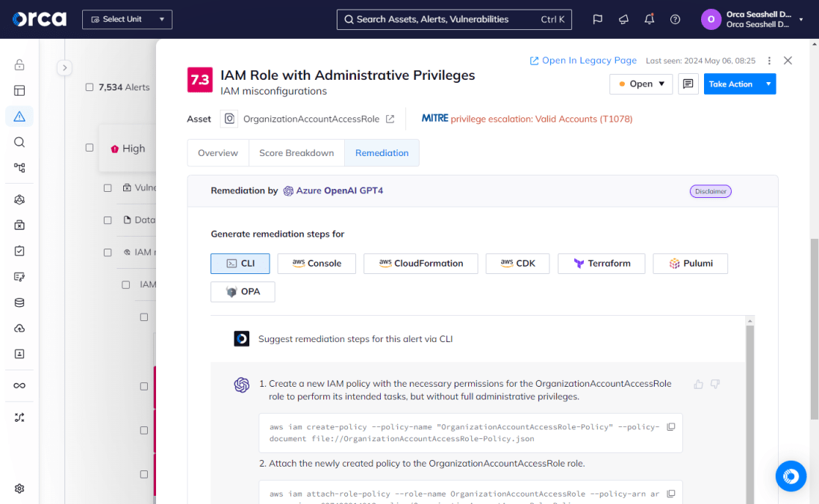Give thumbs down to remediation answer

click(x=715, y=385)
